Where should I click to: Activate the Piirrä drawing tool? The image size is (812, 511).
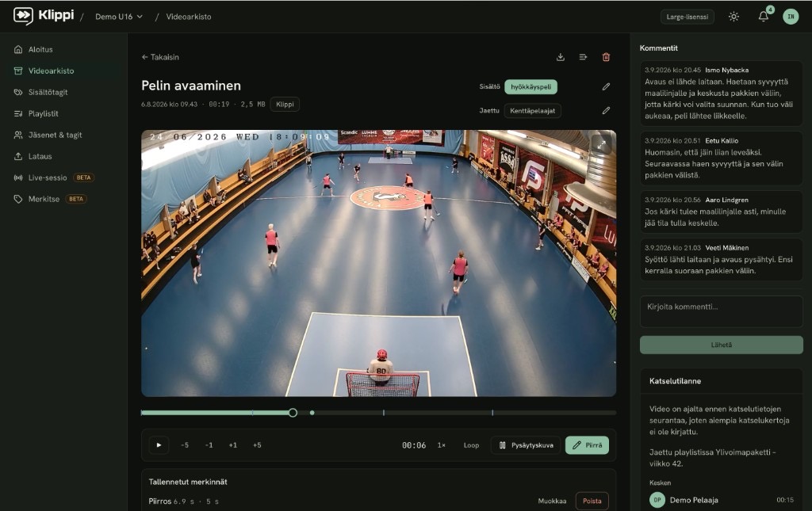(587, 445)
